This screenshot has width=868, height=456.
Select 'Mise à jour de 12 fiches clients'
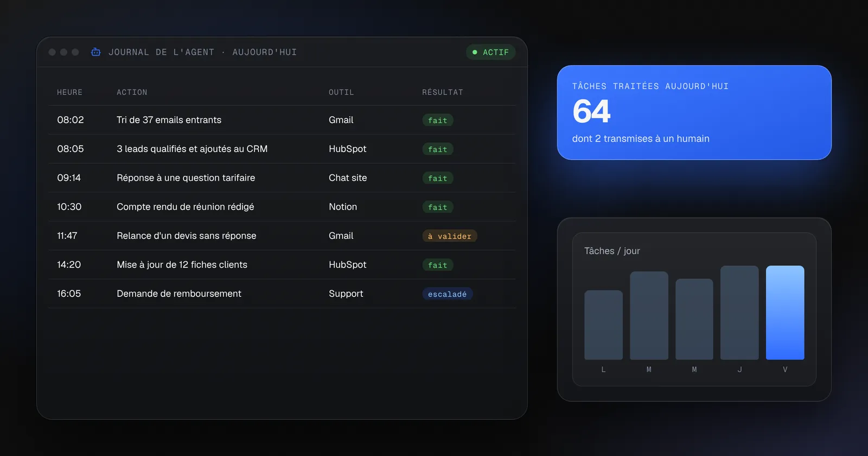point(182,264)
